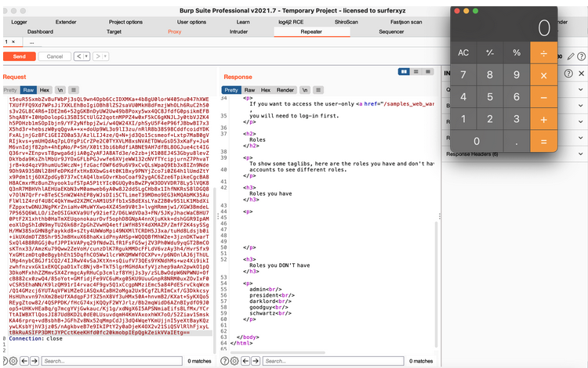
Task: Open Repeater help icon beside pencil
Action: 581,56
